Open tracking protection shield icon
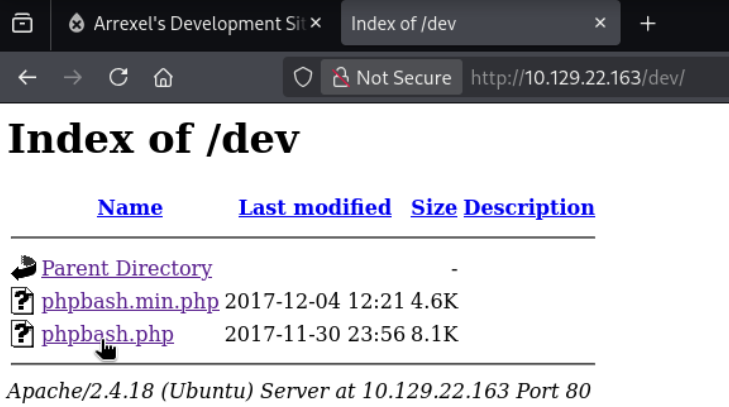This screenshot has width=729, height=407. coord(303,77)
